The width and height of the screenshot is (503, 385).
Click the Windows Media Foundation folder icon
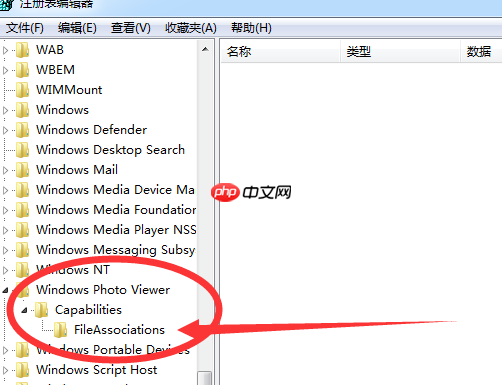pyautogui.click(x=23, y=210)
